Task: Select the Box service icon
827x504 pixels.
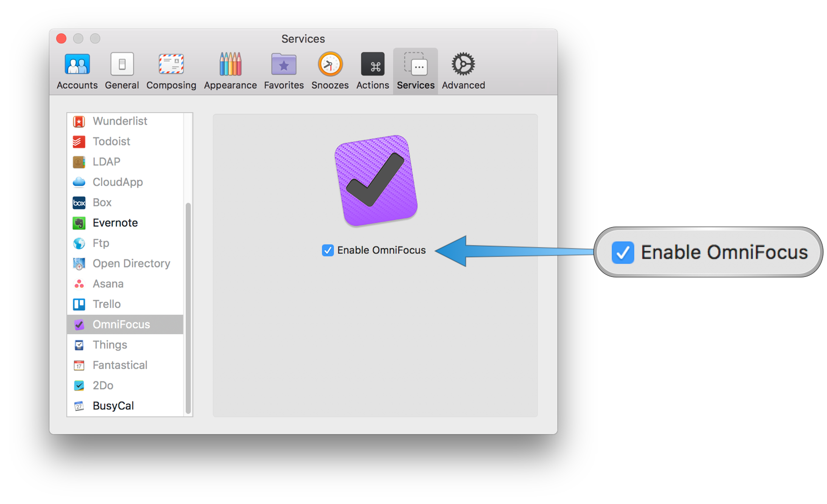Action: (x=79, y=203)
